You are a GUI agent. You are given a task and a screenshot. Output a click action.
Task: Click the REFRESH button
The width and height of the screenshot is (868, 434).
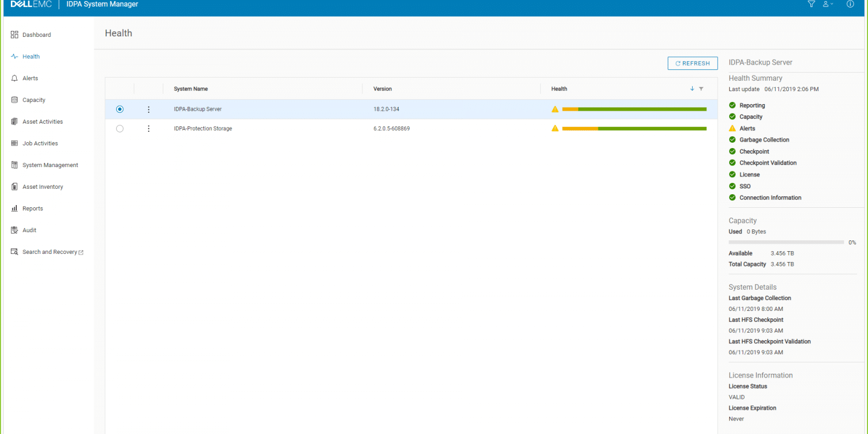pos(692,63)
